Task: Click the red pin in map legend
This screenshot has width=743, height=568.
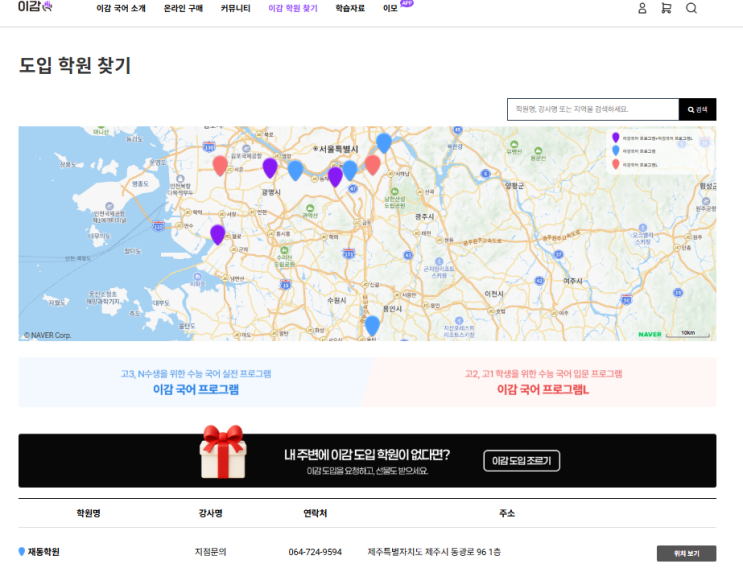Action: (616, 164)
